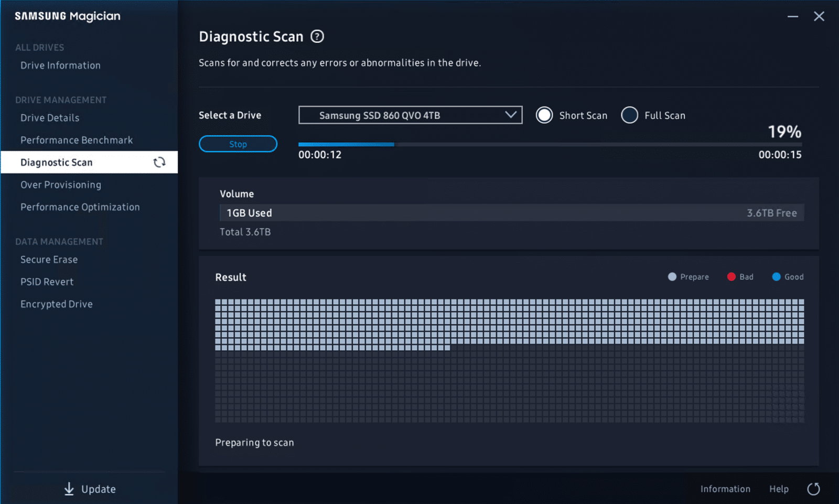Click the scan progress bar

coord(550,144)
